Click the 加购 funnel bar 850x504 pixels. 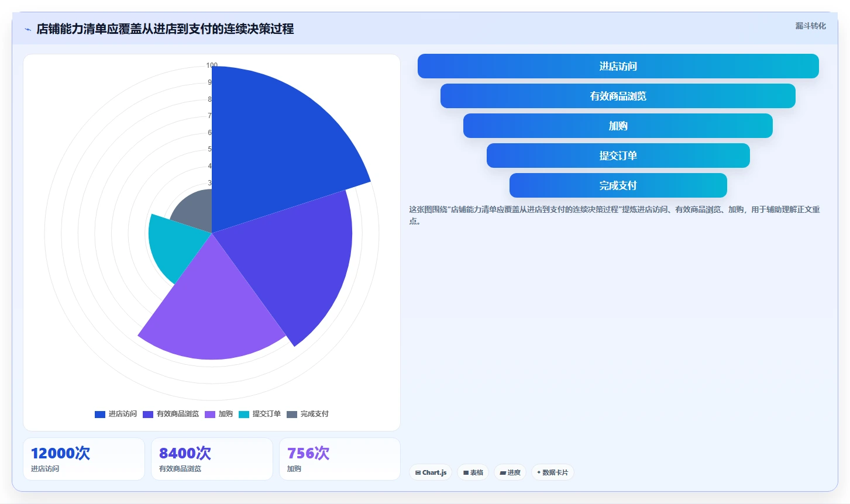pyautogui.click(x=618, y=126)
